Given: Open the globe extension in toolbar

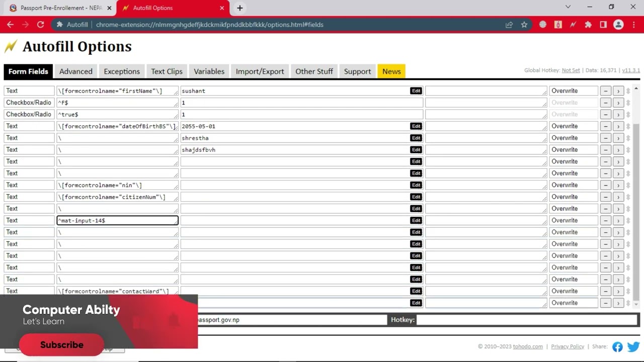Looking at the screenshot, I should 543,25.
